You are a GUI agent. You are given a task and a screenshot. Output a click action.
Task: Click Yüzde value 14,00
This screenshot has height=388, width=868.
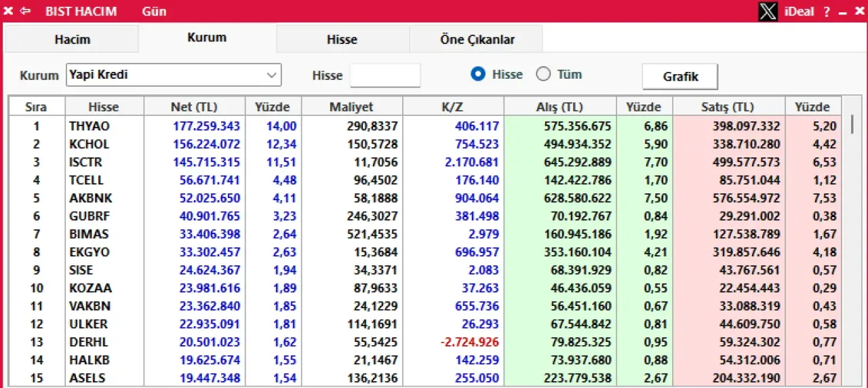pos(281,126)
